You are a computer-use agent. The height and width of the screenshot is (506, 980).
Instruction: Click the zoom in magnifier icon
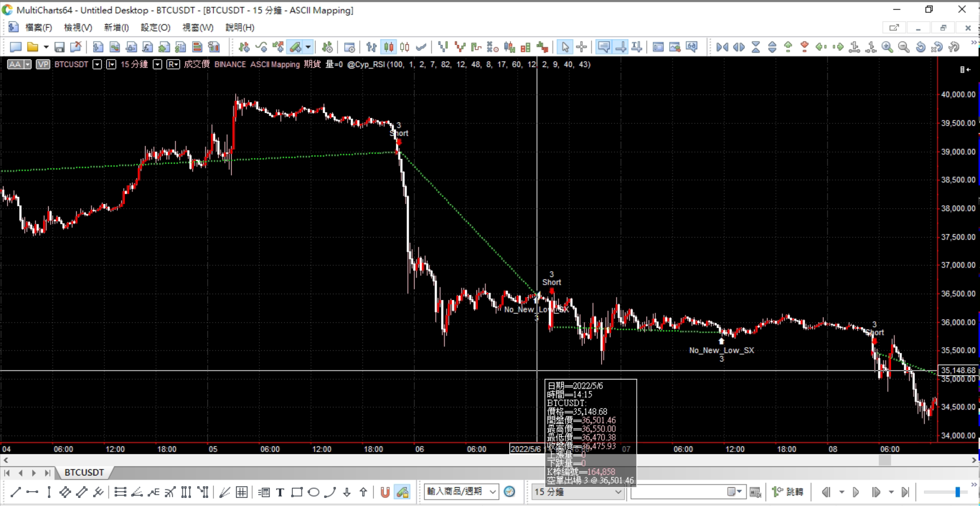pyautogui.click(x=887, y=47)
